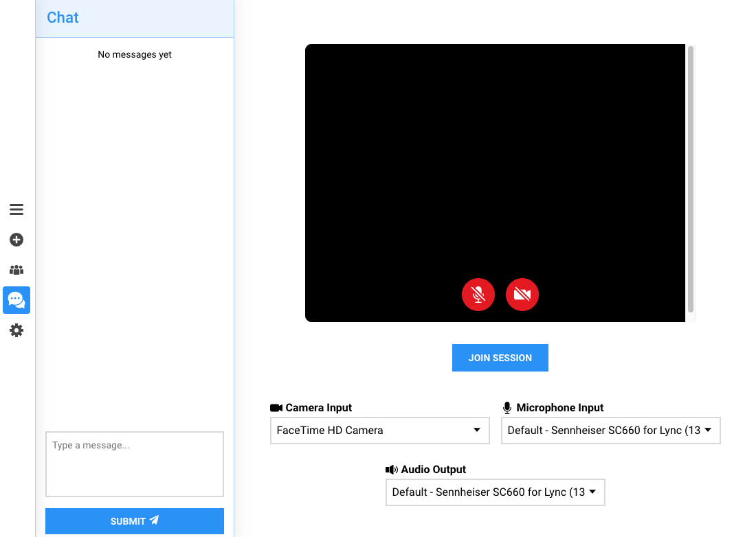Click the 'Camera Input' label
This screenshot has width=756, height=537.
tap(319, 408)
